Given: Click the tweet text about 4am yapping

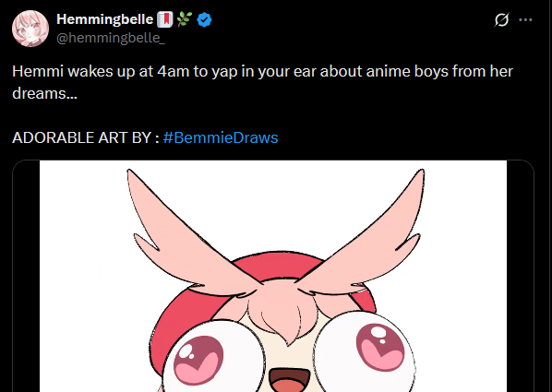Looking at the screenshot, I should click(x=262, y=82).
